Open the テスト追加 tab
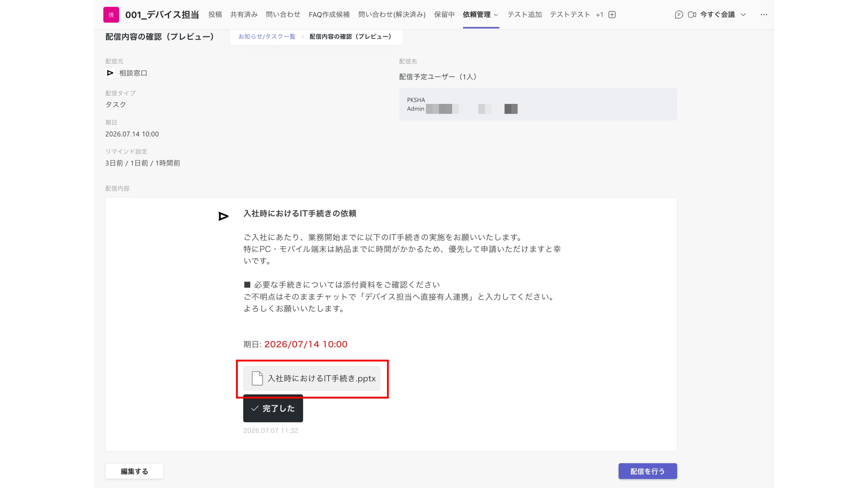868x488 pixels. [524, 15]
